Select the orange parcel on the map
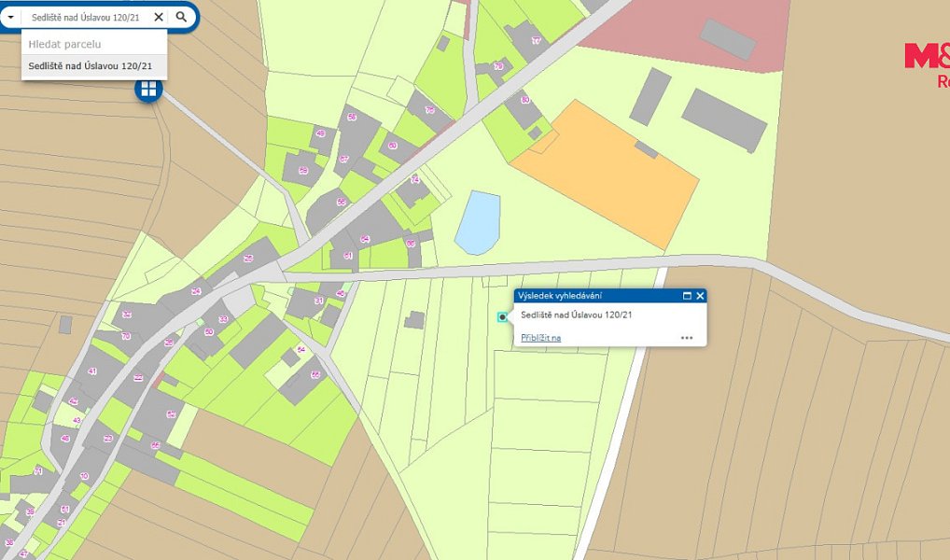The width and height of the screenshot is (950, 560). pos(605,175)
